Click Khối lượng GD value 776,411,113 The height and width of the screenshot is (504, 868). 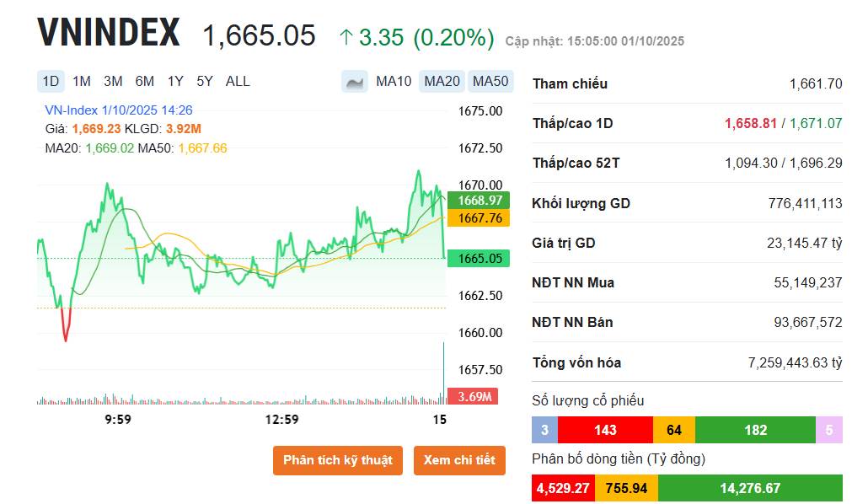805,204
